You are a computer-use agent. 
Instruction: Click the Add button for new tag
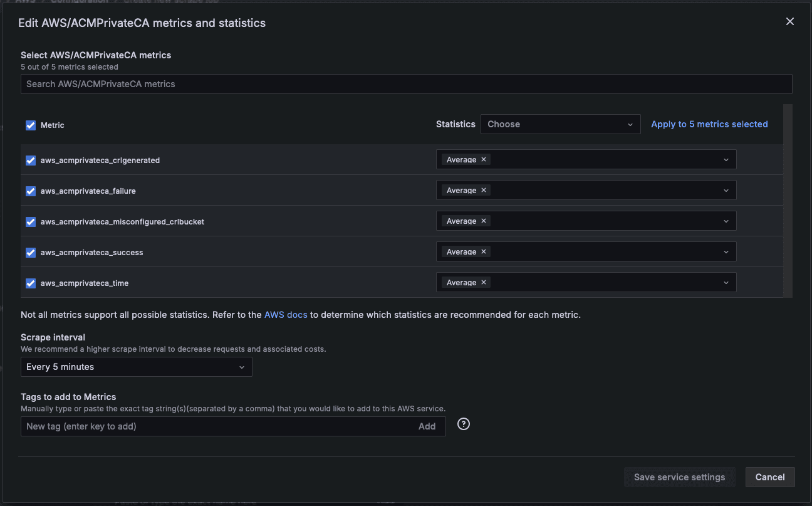tap(427, 426)
